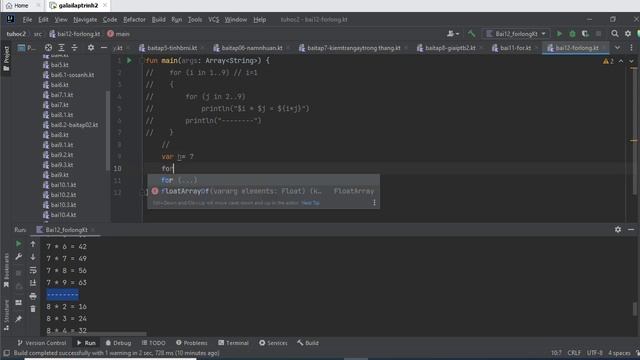The width and height of the screenshot is (640, 360).
Task: Open warnings indicator in editor corner
Action: (608, 61)
